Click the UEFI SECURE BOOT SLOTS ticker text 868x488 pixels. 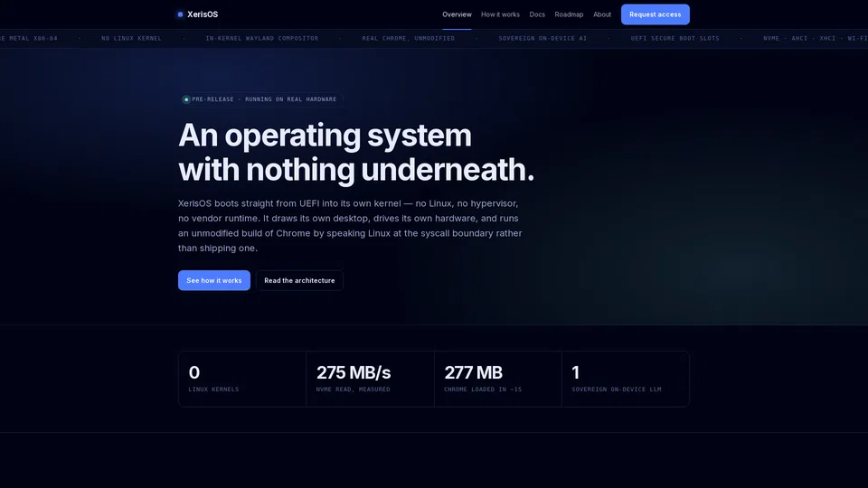(675, 39)
